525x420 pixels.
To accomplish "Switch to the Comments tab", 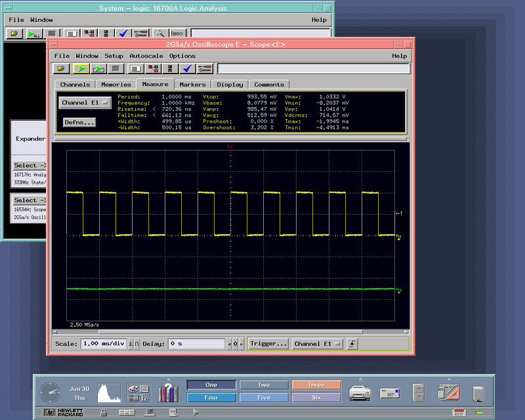I will 269,85.
